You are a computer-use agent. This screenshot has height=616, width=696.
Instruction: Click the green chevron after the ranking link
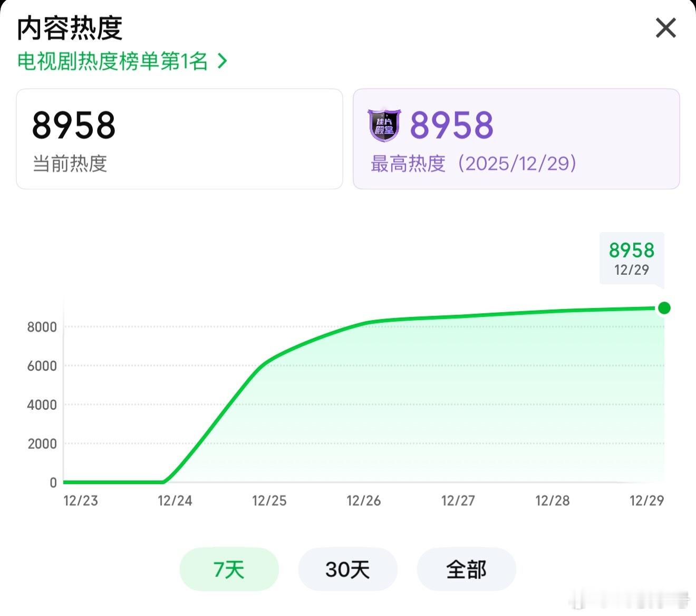(221, 61)
